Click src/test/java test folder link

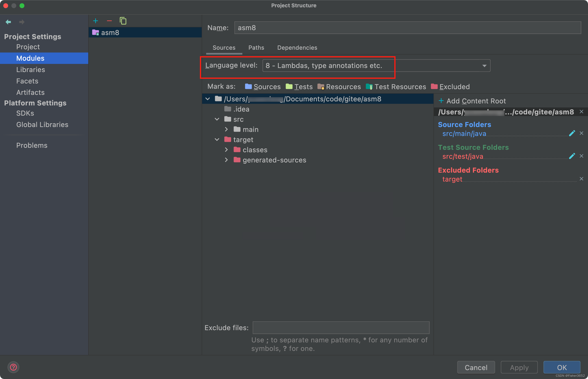(463, 157)
